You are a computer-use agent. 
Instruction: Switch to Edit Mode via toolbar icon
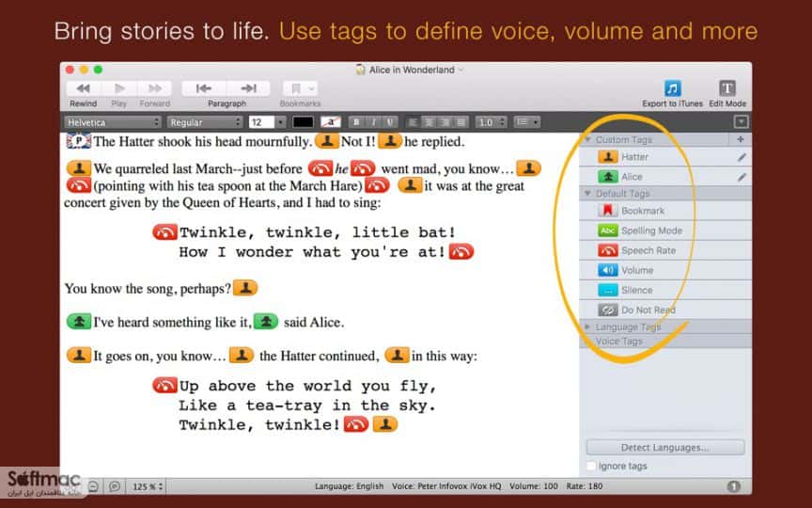coord(727,88)
